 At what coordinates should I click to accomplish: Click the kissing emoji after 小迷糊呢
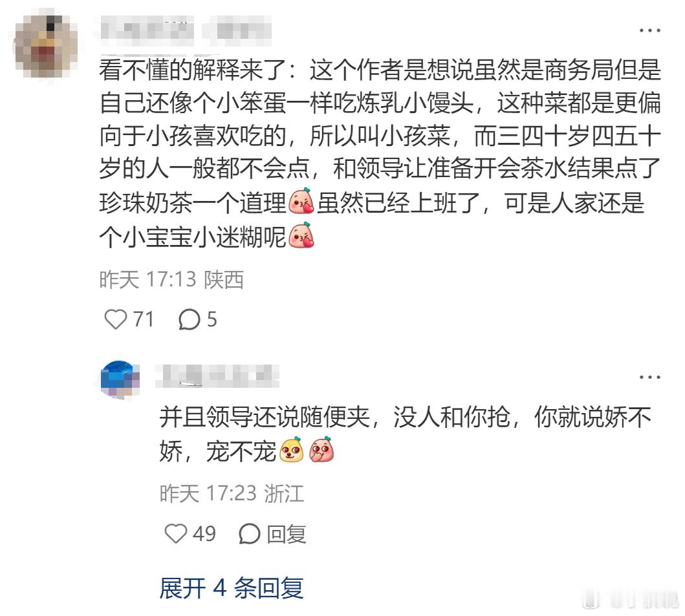pyautogui.click(x=301, y=236)
